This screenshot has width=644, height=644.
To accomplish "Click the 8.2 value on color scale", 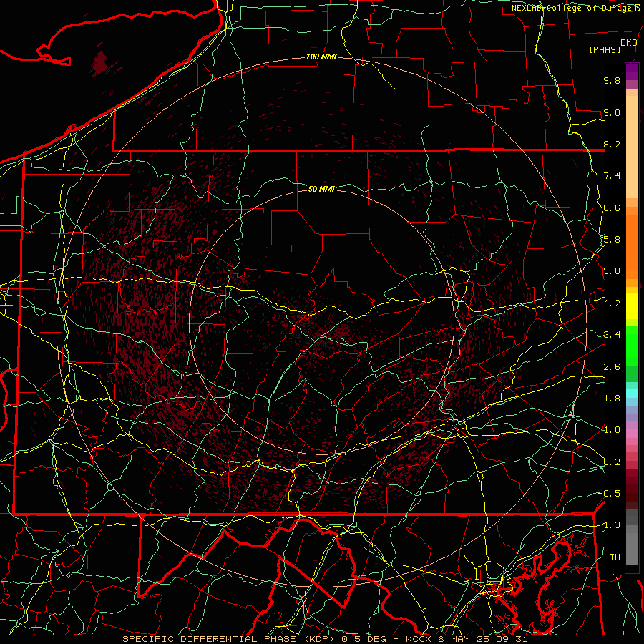I will pos(612,144).
